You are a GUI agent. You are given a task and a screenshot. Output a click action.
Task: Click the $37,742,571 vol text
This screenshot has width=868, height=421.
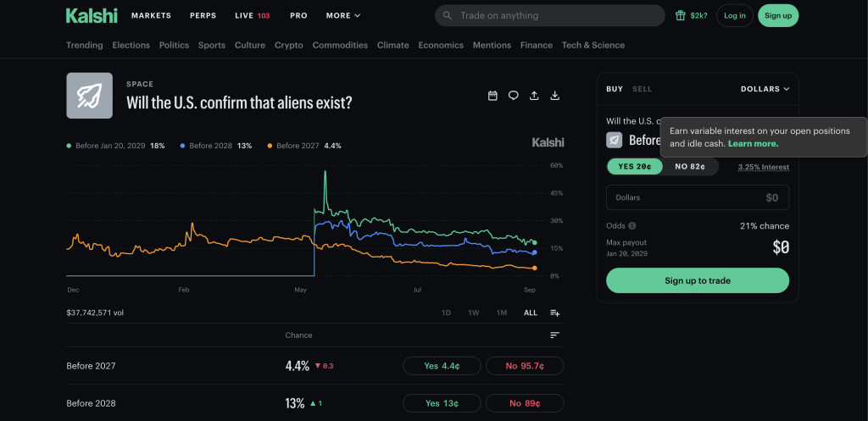(x=95, y=313)
